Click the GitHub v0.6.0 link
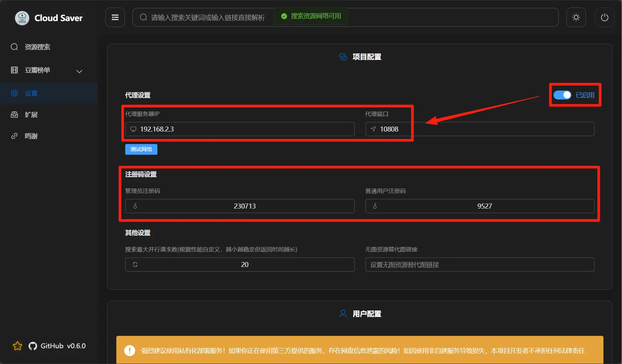 click(63, 346)
